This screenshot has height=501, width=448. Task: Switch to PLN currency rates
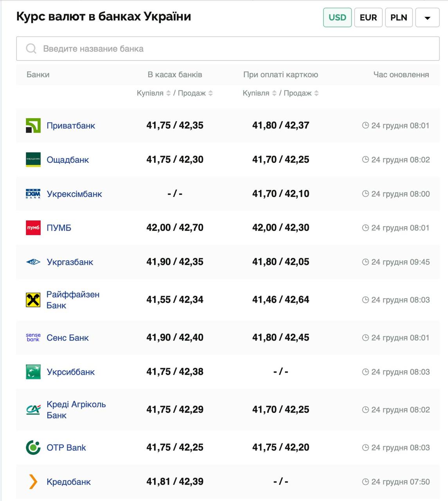tap(399, 18)
